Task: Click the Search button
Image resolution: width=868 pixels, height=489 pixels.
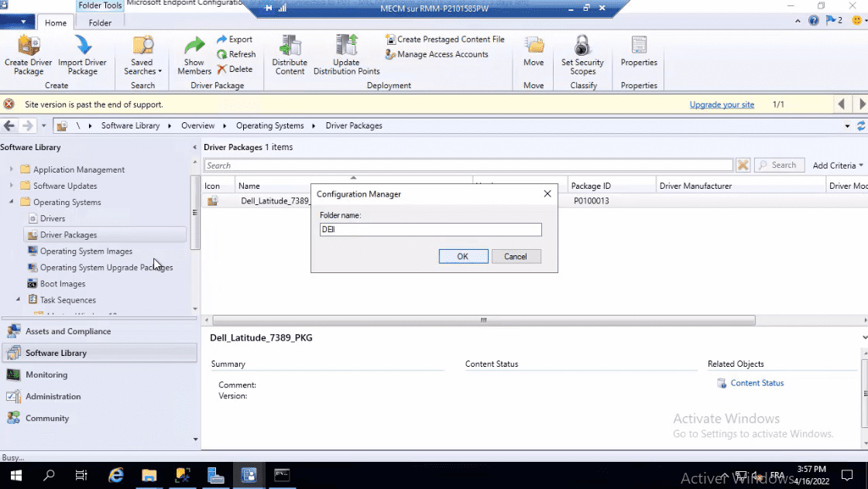Action: [x=779, y=165]
